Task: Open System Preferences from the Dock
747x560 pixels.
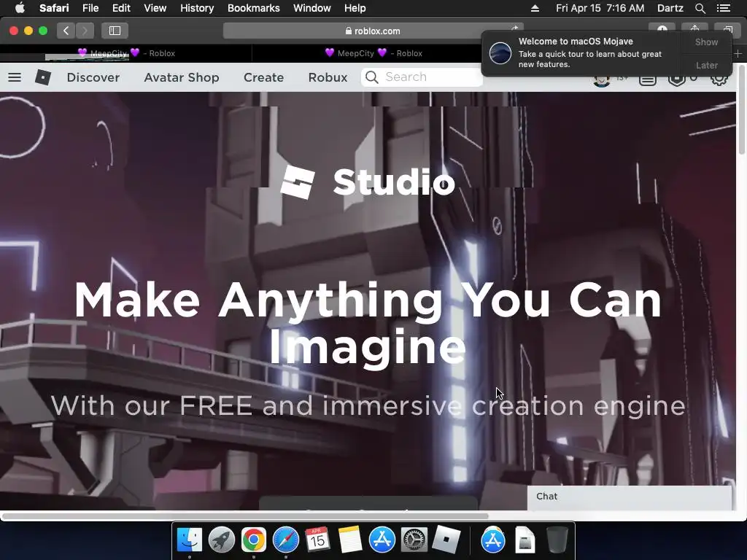Action: pos(414,540)
